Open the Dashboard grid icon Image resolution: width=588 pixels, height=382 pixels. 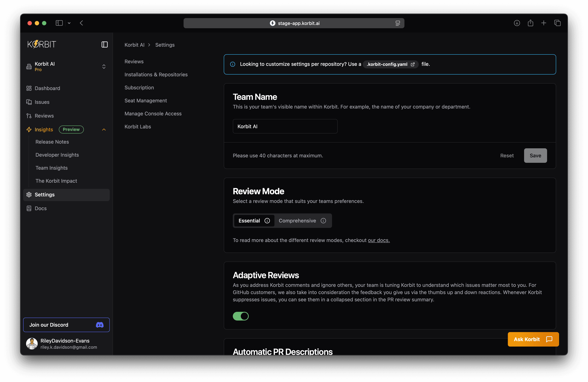tap(29, 88)
